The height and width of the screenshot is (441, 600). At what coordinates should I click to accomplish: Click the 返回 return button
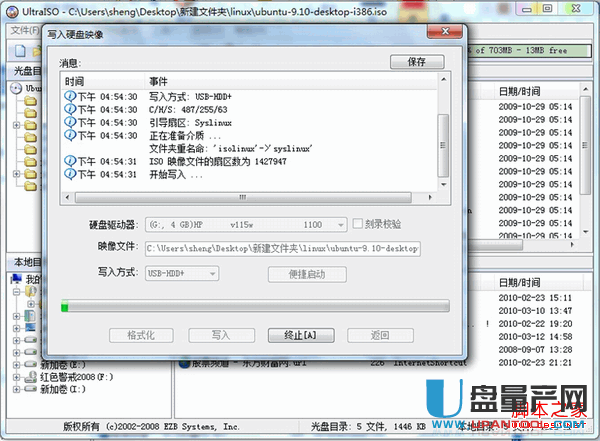[x=380, y=335]
